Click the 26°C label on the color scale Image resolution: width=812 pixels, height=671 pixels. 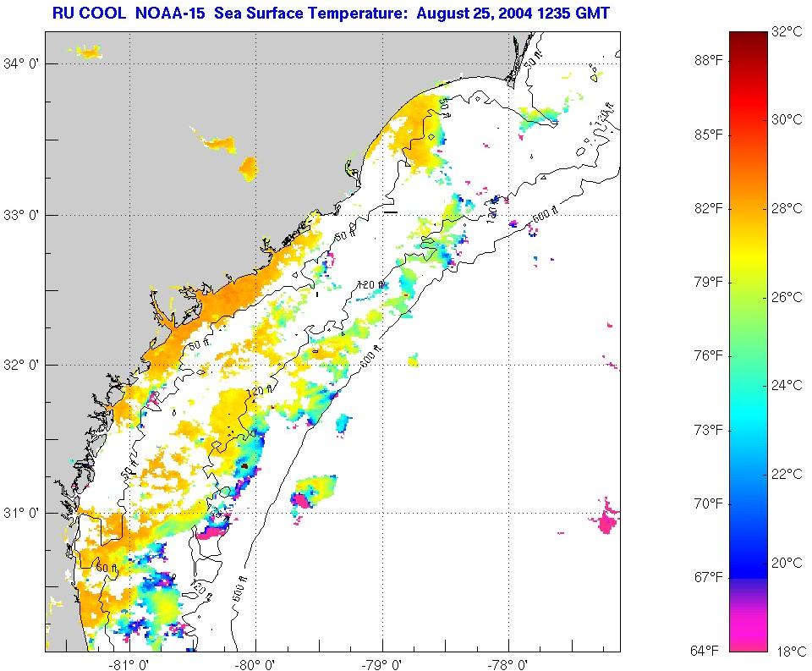[787, 297]
